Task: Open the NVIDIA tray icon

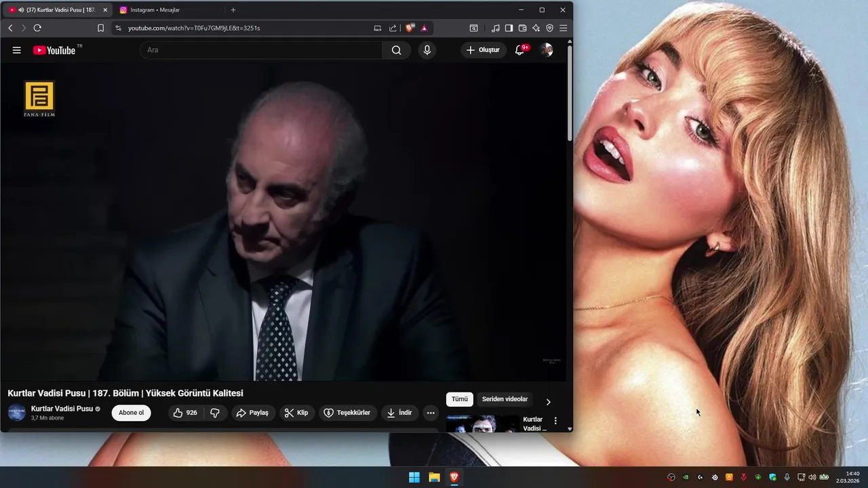Action: pyautogui.click(x=686, y=477)
